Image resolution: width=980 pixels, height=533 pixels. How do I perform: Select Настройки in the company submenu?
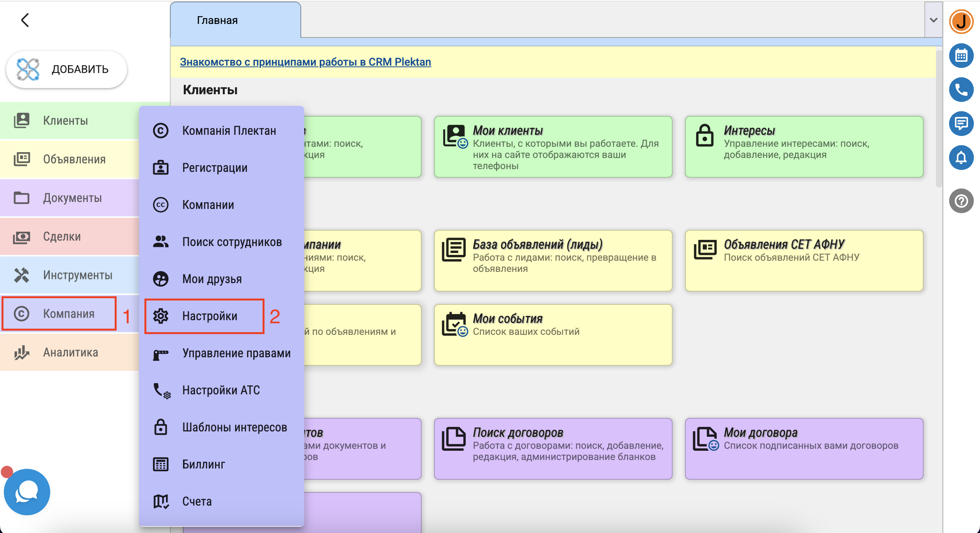(210, 316)
